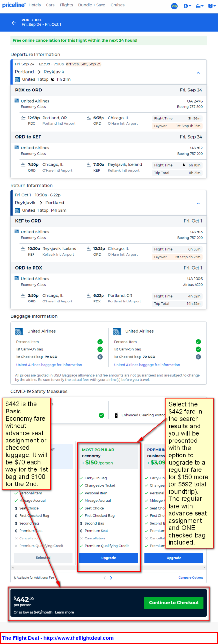218x644 pixels.
Task: Collapse the departure flight details
Action: (198, 73)
